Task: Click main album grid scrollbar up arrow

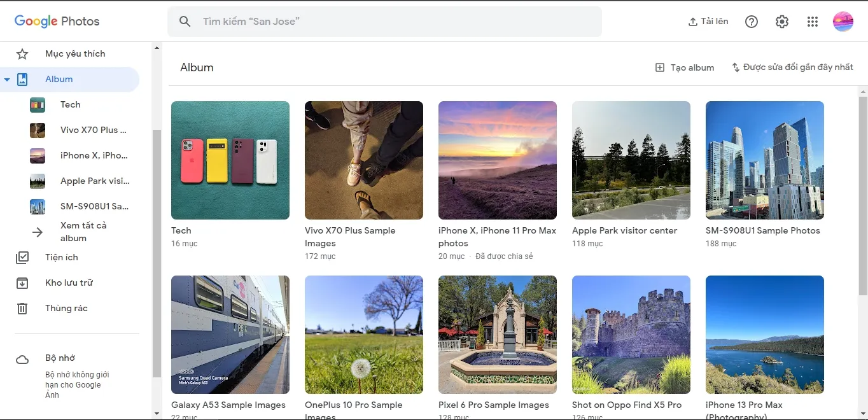Action: (x=863, y=91)
